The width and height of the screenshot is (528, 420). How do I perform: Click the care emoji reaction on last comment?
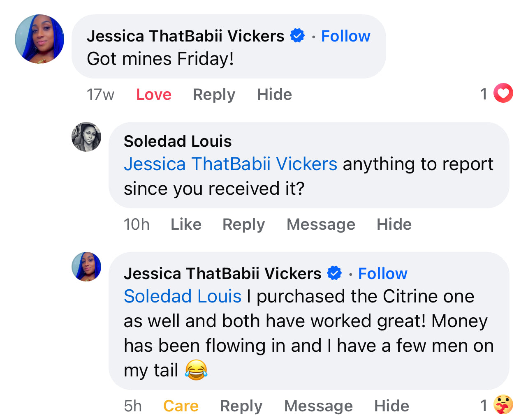coord(503,405)
